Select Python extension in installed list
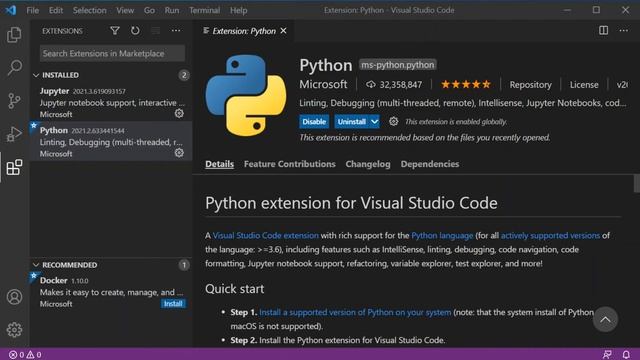The height and width of the screenshot is (360, 640). click(x=111, y=141)
